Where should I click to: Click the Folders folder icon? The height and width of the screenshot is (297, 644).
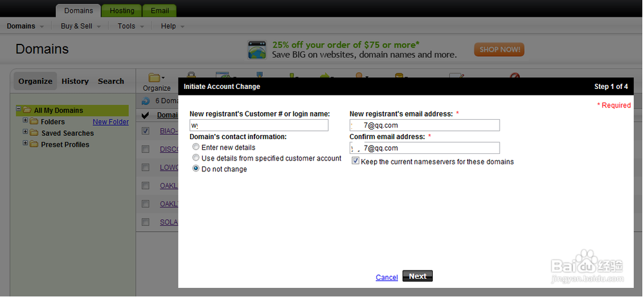pyautogui.click(x=34, y=122)
